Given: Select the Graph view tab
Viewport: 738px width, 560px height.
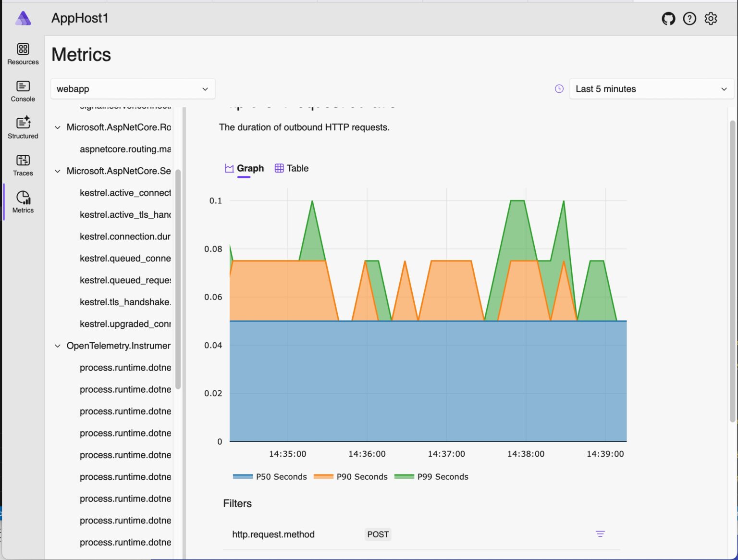Looking at the screenshot, I should click(244, 168).
